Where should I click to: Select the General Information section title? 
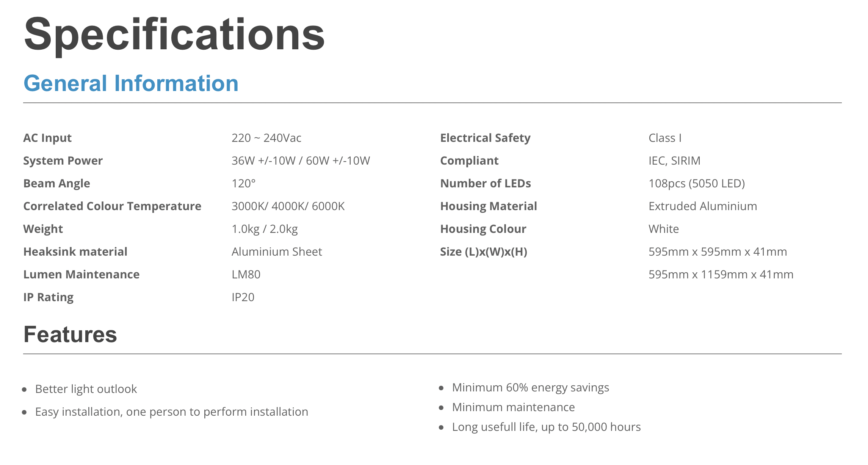pos(131,83)
